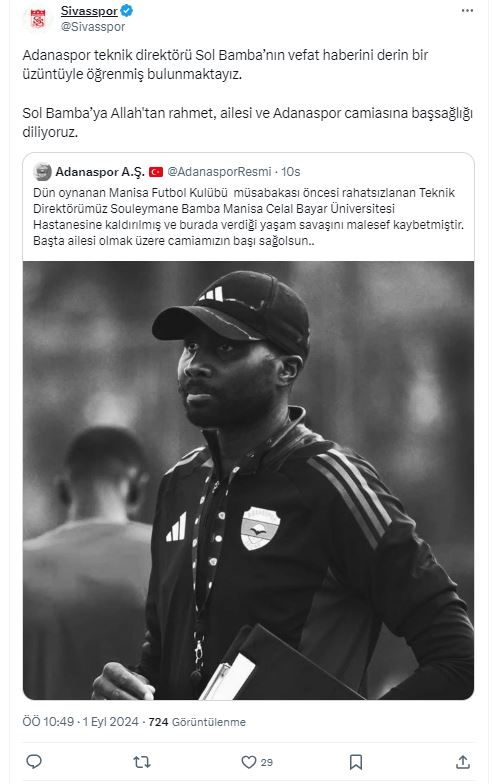Click the 10s quoted tweet time
Image resolution: width=493 pixels, height=784 pixels.
point(290,172)
